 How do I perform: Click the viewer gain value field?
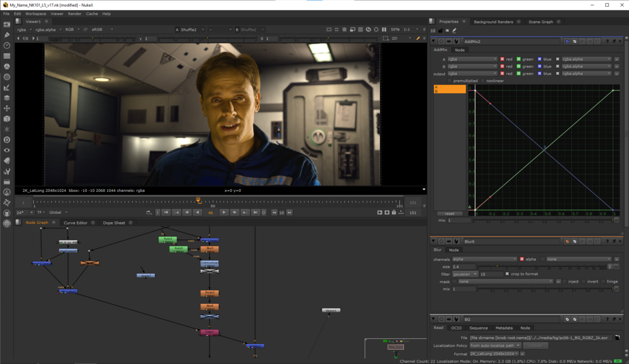tap(42, 39)
